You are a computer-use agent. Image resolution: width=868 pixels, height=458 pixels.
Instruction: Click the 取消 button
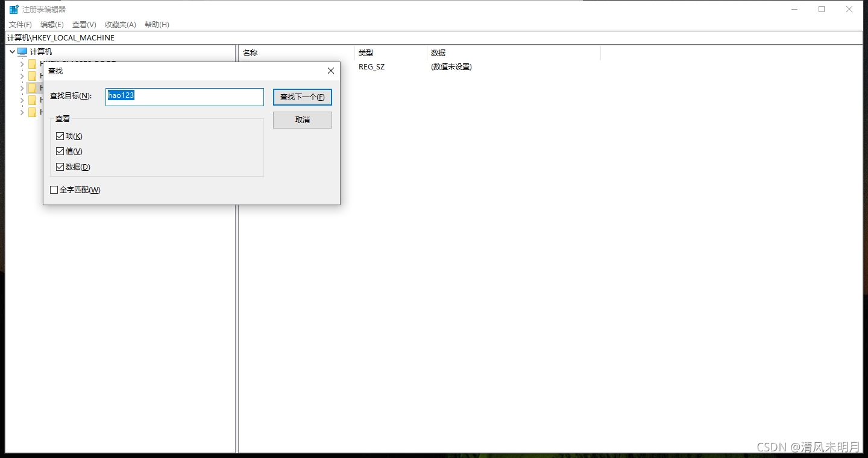pos(303,120)
